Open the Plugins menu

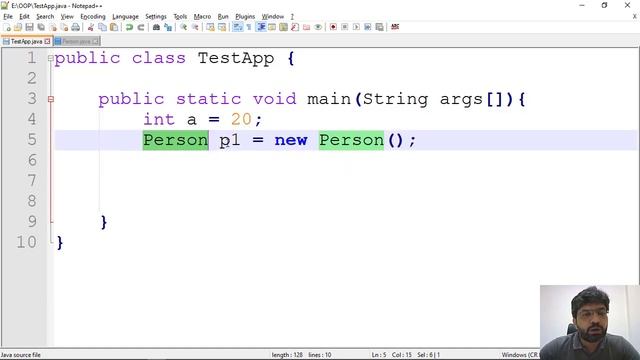[245, 17]
